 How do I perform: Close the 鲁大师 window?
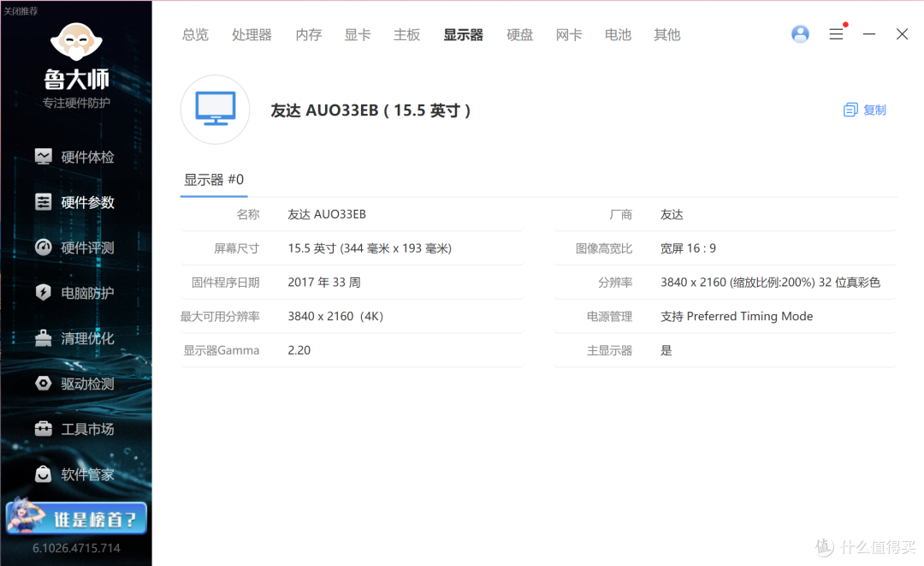click(x=902, y=34)
